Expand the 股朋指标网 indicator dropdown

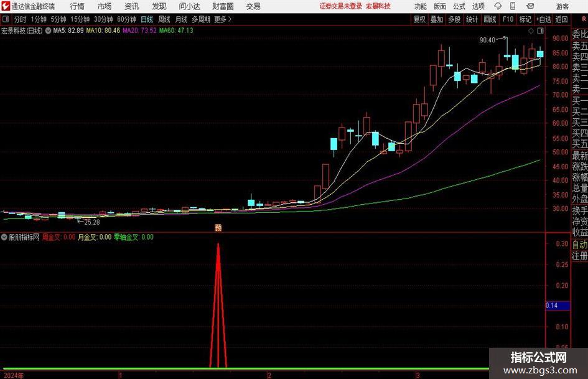click(4, 237)
